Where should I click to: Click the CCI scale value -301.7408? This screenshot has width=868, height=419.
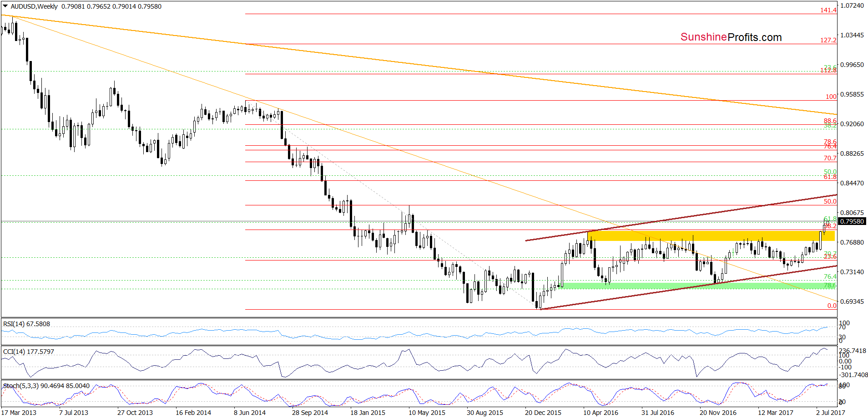point(853,375)
